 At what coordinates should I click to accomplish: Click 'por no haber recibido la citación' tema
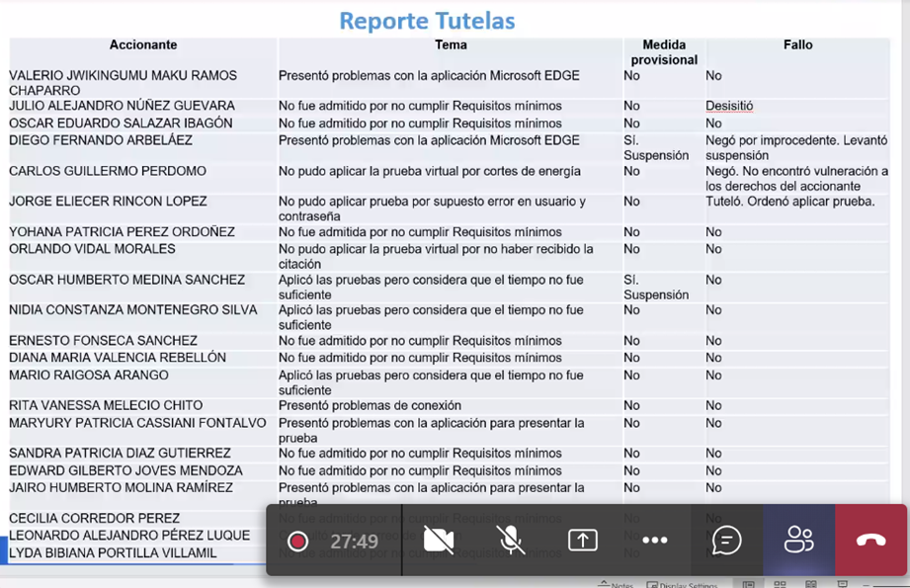(436, 257)
